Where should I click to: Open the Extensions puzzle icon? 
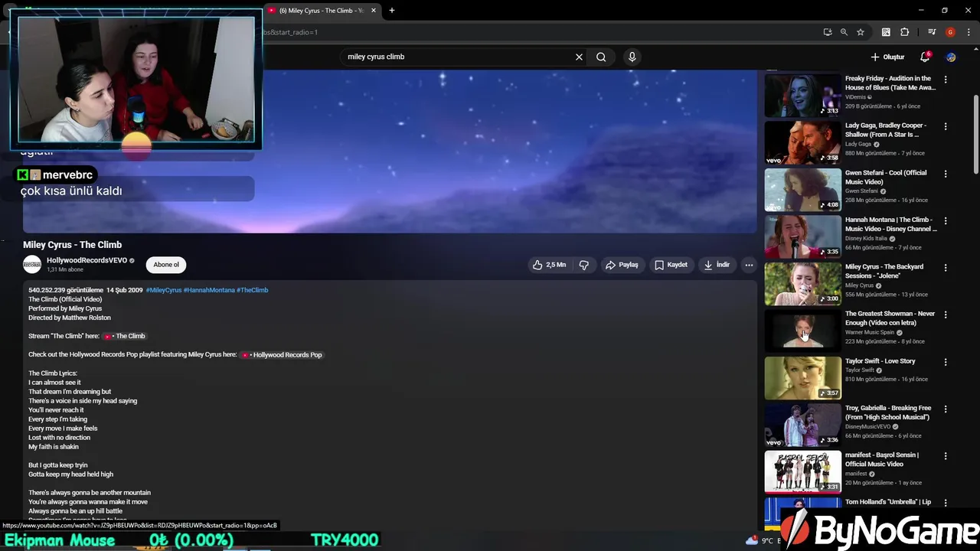904,32
